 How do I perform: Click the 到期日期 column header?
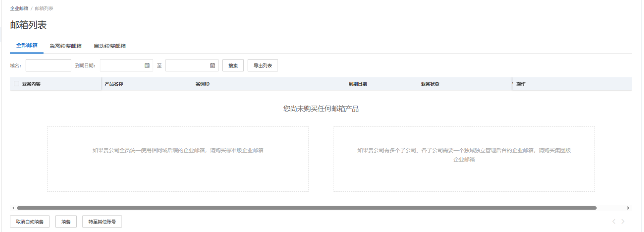coord(358,84)
